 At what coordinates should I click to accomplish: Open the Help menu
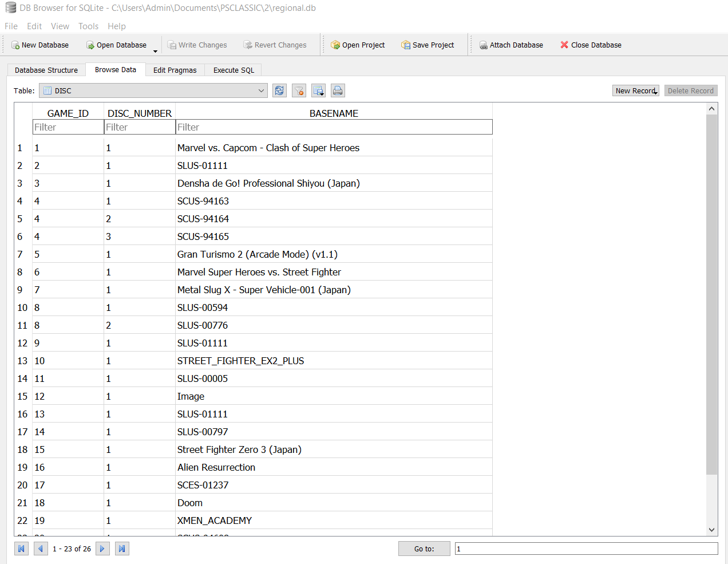point(117,26)
